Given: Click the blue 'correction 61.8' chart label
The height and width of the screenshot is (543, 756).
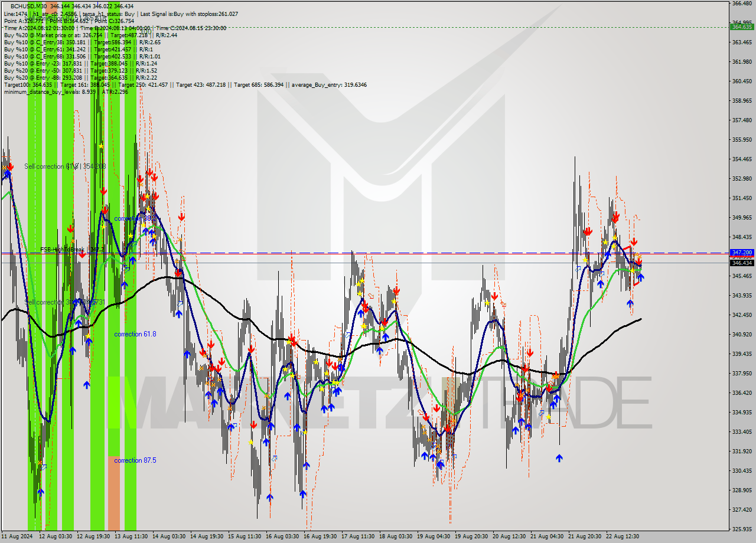Looking at the screenshot, I should [x=135, y=334].
